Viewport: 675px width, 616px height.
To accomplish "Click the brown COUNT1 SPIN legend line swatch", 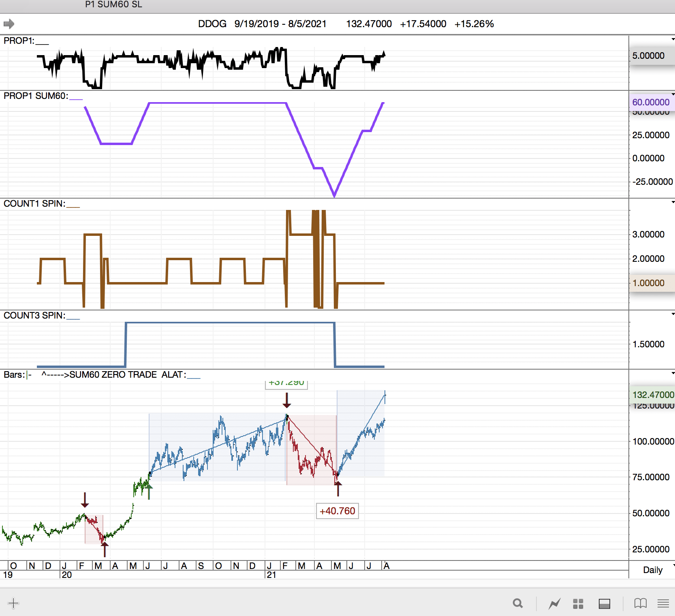I will pos(73,206).
